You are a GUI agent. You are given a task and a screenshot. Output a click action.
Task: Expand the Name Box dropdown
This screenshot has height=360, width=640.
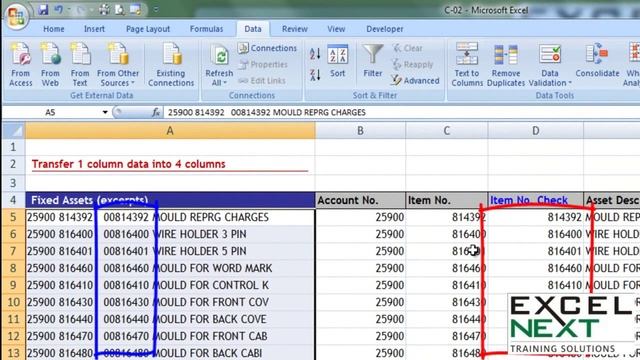pyautogui.click(x=105, y=112)
